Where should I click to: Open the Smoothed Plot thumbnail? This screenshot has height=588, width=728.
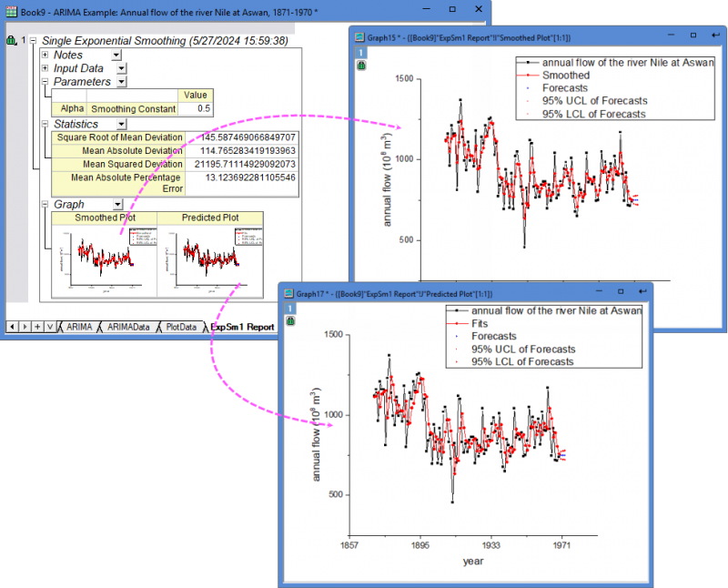[x=105, y=260]
